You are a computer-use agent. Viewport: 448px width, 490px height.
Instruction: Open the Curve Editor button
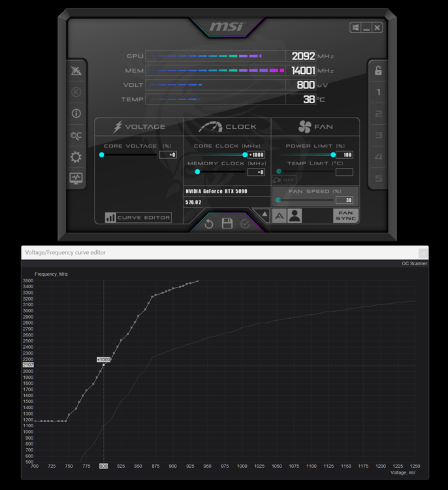138,218
